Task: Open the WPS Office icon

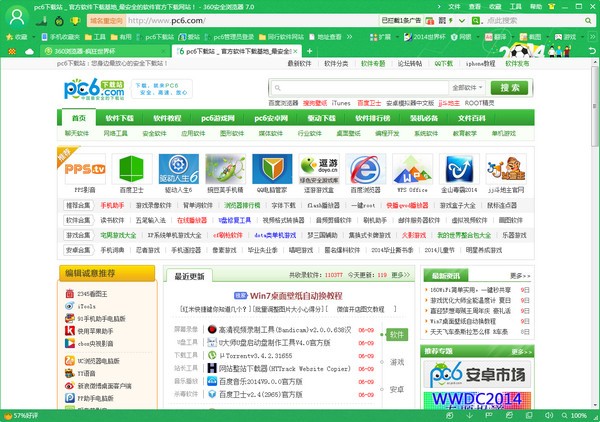Action: (412, 169)
